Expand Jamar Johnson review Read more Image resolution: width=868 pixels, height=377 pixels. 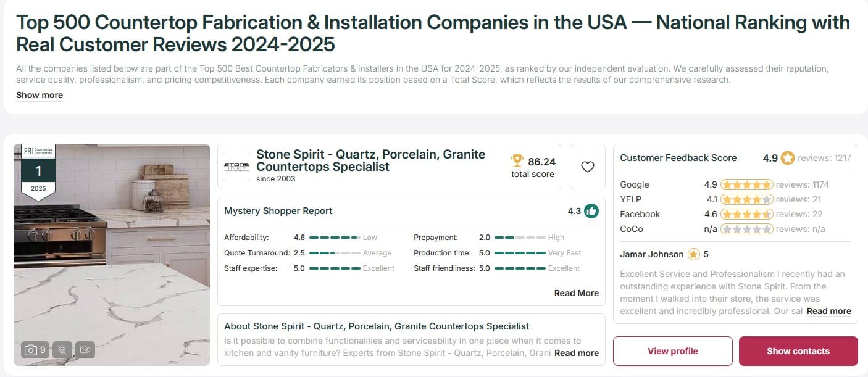[829, 311]
